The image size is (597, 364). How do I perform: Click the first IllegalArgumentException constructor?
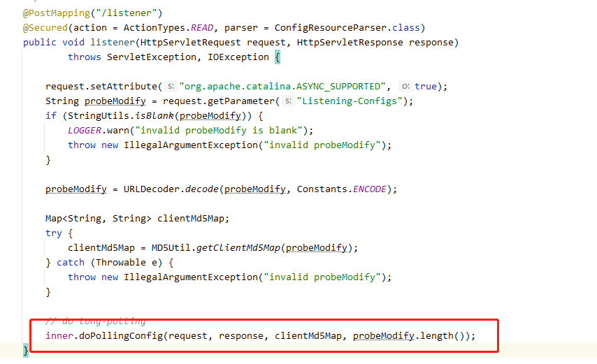click(191, 145)
